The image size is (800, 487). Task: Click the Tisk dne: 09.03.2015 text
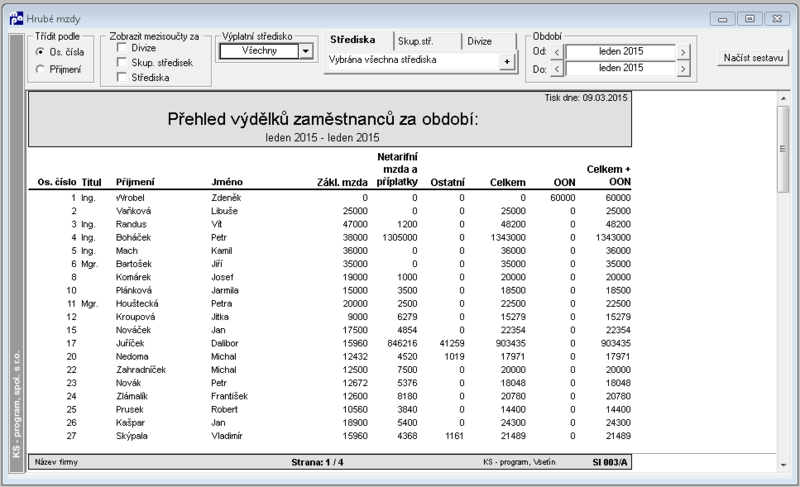point(586,98)
